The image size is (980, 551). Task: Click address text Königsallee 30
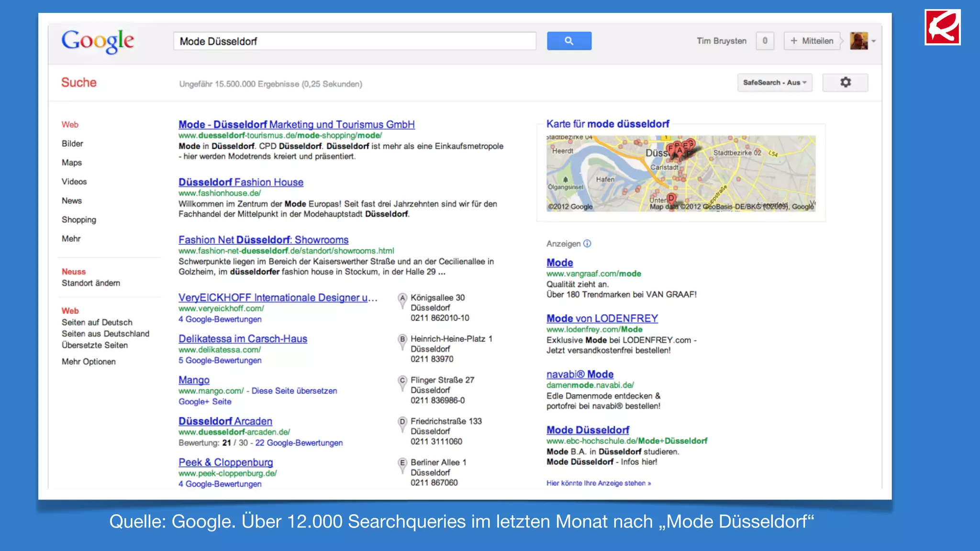[x=438, y=298]
